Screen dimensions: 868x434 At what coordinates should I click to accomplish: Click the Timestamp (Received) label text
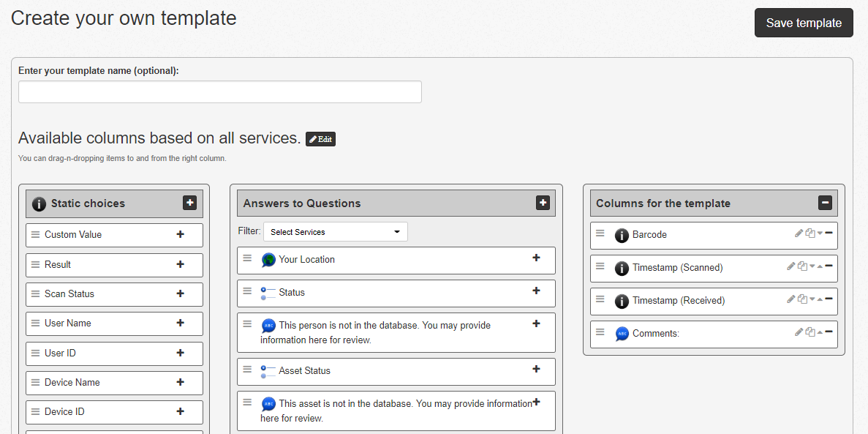[679, 300]
